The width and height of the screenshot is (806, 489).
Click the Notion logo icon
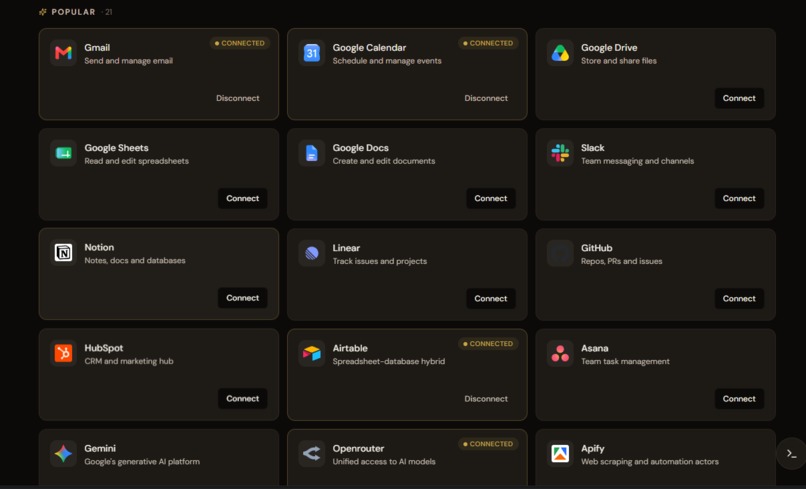[x=63, y=253]
